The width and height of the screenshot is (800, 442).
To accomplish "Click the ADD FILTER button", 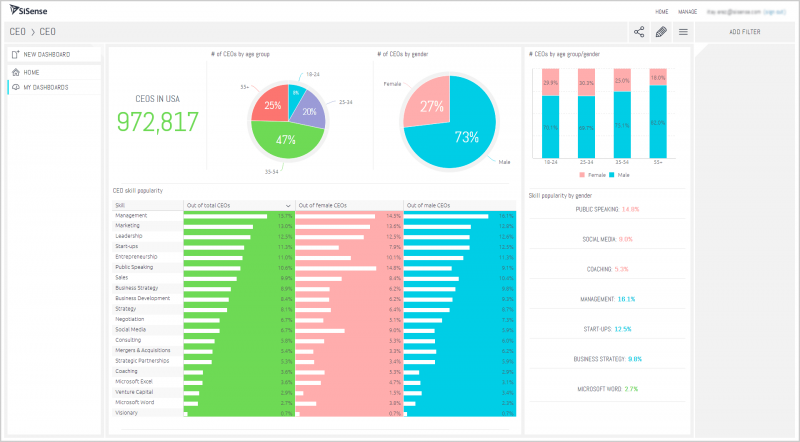I will tap(744, 32).
